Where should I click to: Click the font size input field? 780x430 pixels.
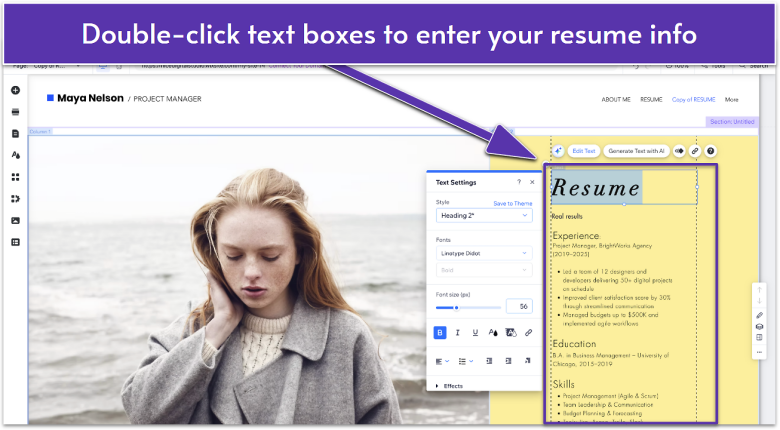tap(518, 307)
